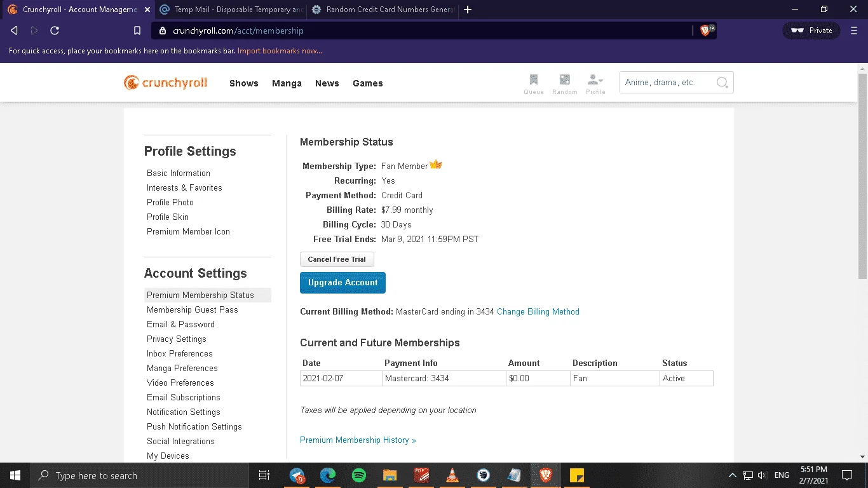Open Manga Preferences page
This screenshot has height=488, width=868.
click(182, 368)
